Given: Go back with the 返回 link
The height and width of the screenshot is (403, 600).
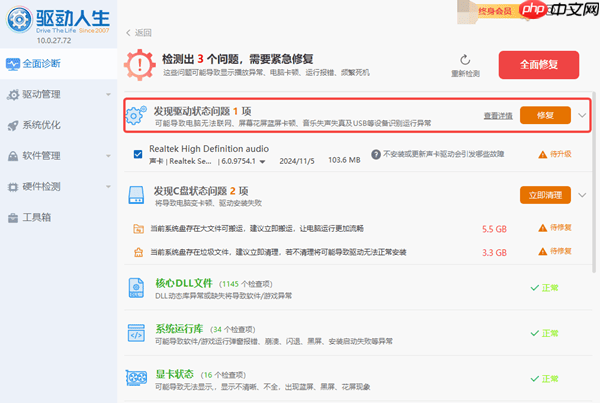Looking at the screenshot, I should pos(139,33).
